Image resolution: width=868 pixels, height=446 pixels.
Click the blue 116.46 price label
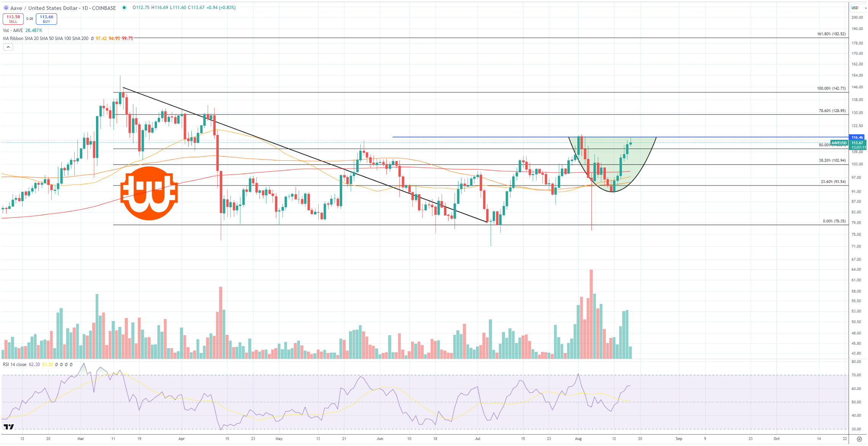pyautogui.click(x=857, y=137)
